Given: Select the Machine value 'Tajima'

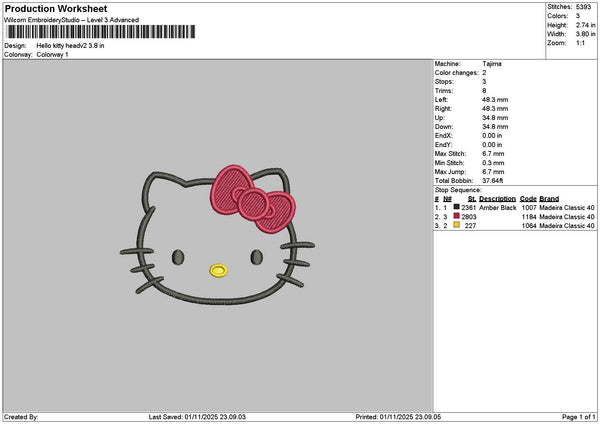Looking at the screenshot, I should tap(492, 64).
